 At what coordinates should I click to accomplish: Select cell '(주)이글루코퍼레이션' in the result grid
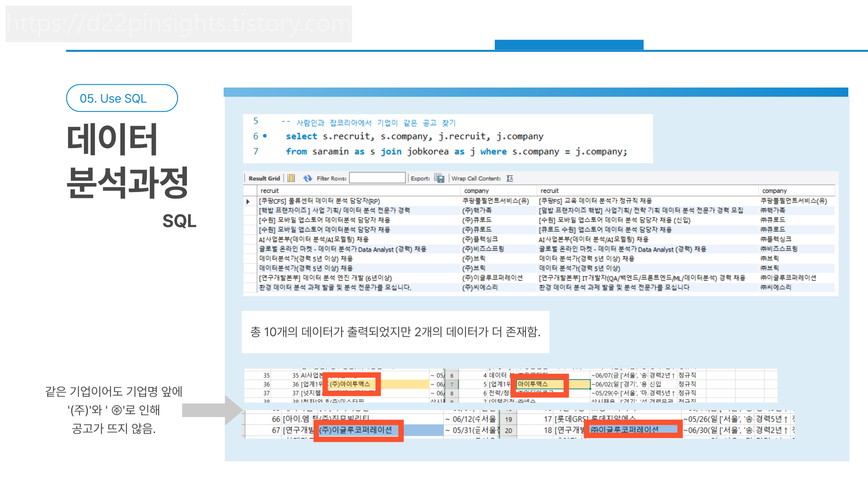(x=492, y=278)
